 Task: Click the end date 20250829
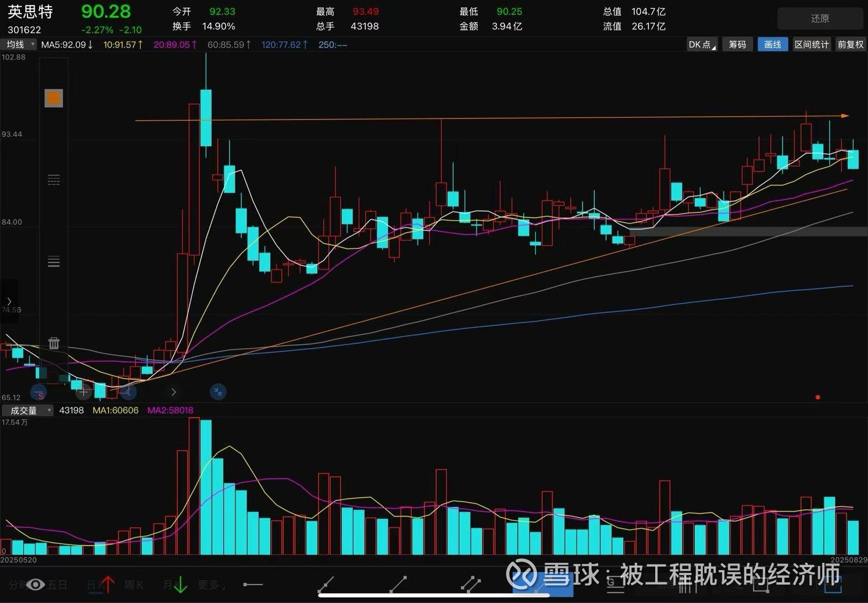849,559
